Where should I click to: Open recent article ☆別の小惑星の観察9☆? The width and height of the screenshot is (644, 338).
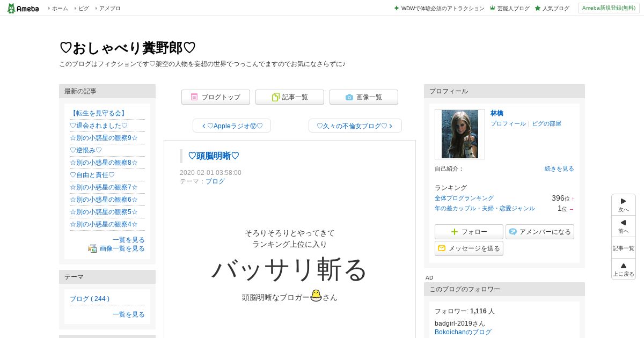click(x=104, y=138)
